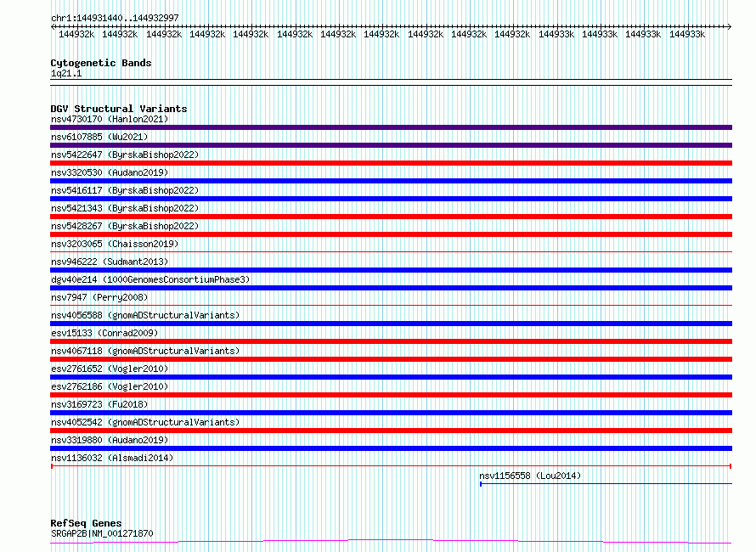Select esv15133 (Conrad2009) label
The image size is (756, 552).
[104, 333]
